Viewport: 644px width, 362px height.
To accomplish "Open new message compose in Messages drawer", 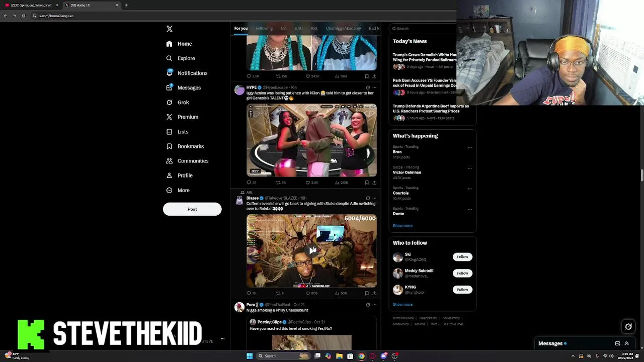I will [x=617, y=343].
